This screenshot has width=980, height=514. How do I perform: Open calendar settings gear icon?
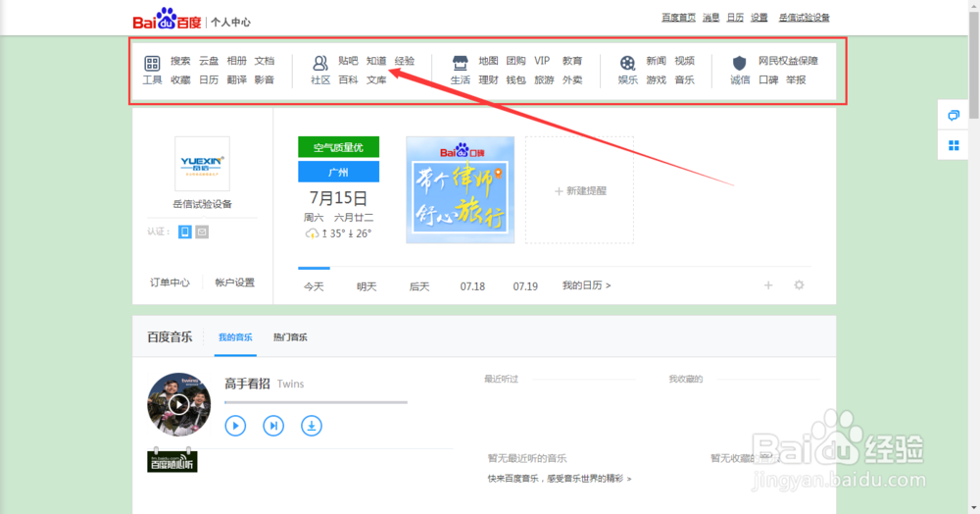pyautogui.click(x=799, y=285)
